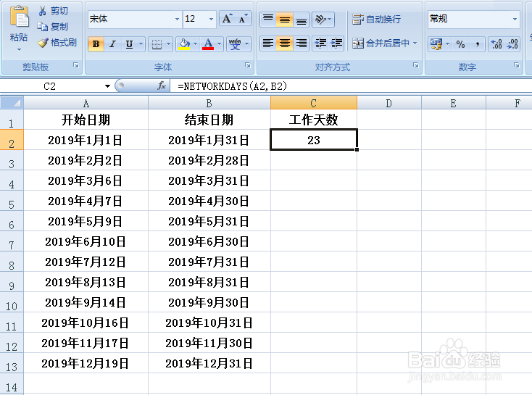
Task: Select Top Align icon
Action: (268, 20)
